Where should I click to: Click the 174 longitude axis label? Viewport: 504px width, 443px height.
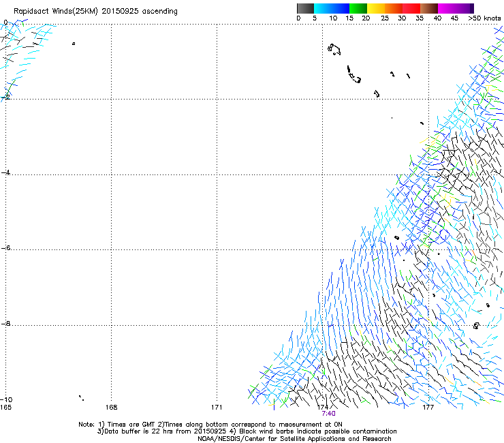click(323, 408)
